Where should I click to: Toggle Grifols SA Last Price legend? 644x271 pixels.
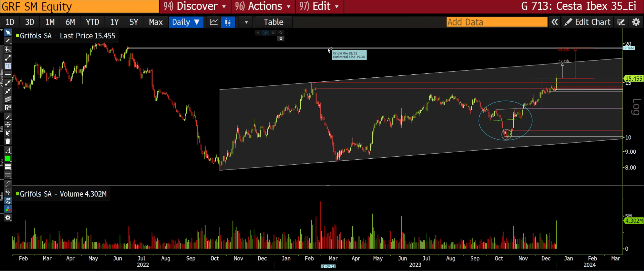point(66,36)
